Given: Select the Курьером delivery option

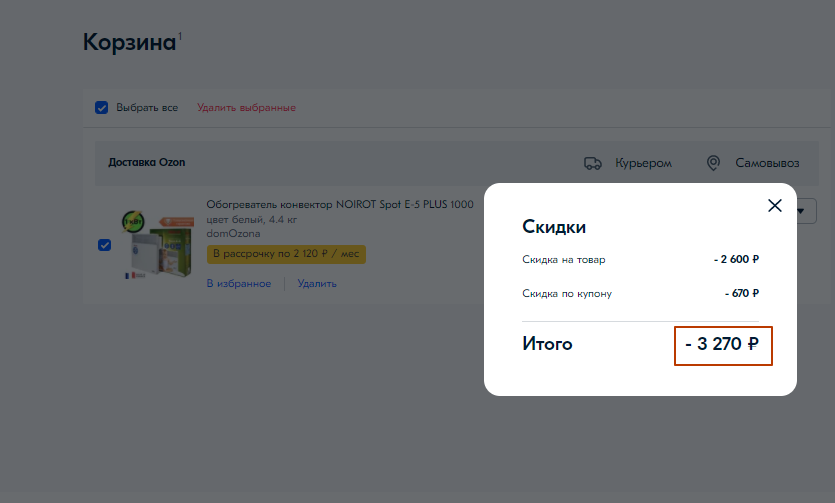Looking at the screenshot, I should tap(643, 163).
